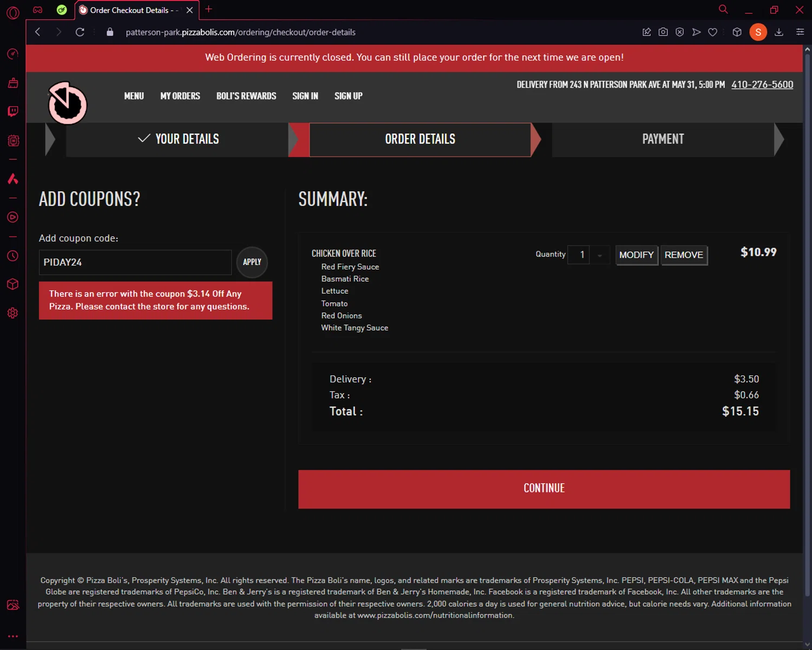Reload the current page
This screenshot has width=812, height=650.
click(x=80, y=32)
